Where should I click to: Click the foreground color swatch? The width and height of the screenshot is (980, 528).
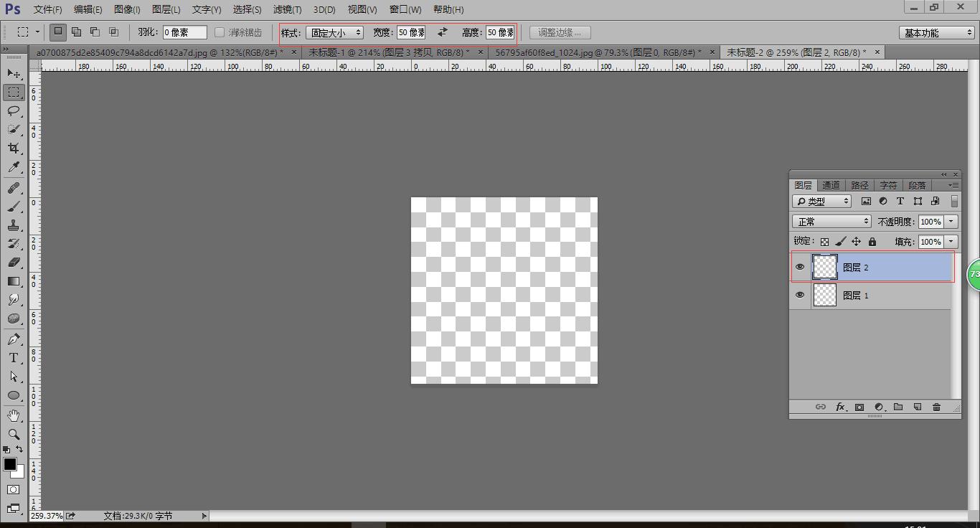coord(10,464)
